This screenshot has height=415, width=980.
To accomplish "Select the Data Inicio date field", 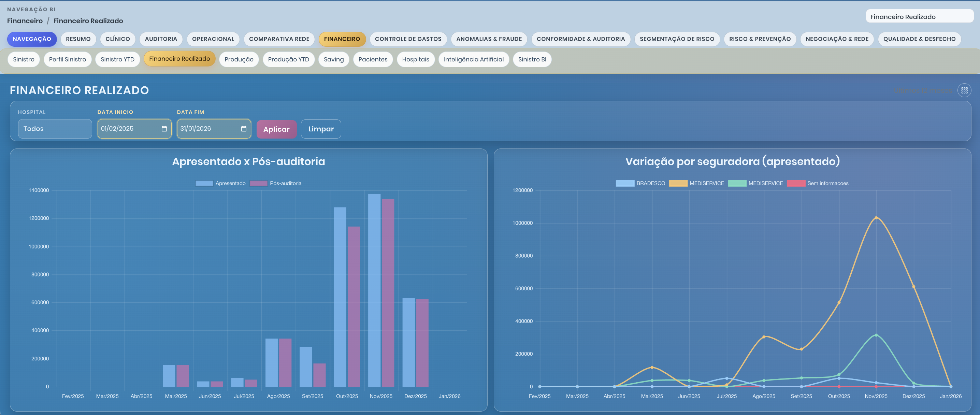I will [x=129, y=129].
